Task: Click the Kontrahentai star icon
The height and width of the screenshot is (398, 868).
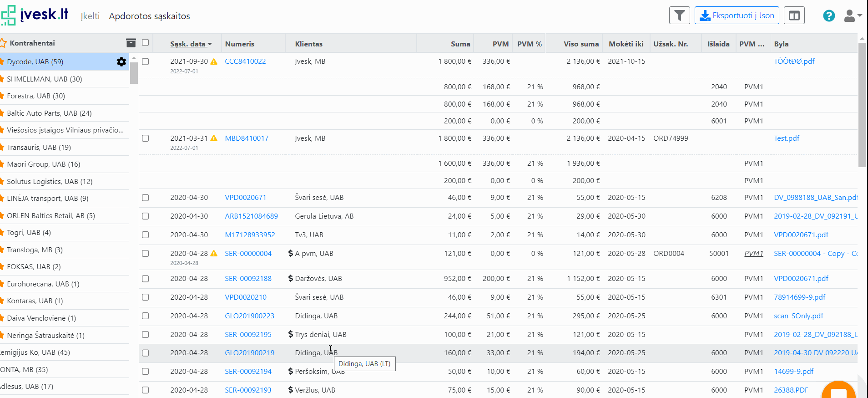Action: 3,43
